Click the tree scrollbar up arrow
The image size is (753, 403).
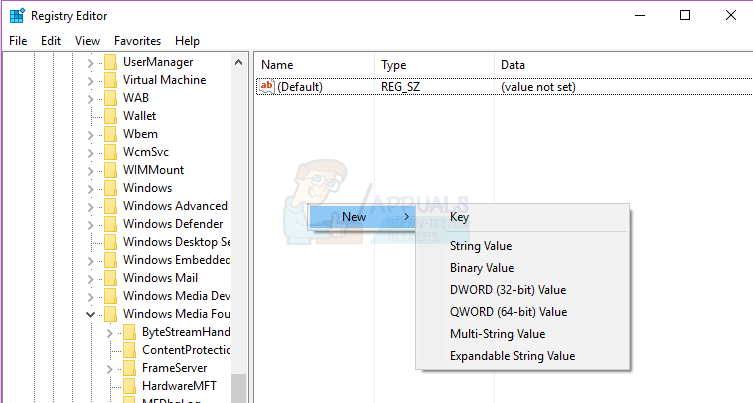(239, 62)
